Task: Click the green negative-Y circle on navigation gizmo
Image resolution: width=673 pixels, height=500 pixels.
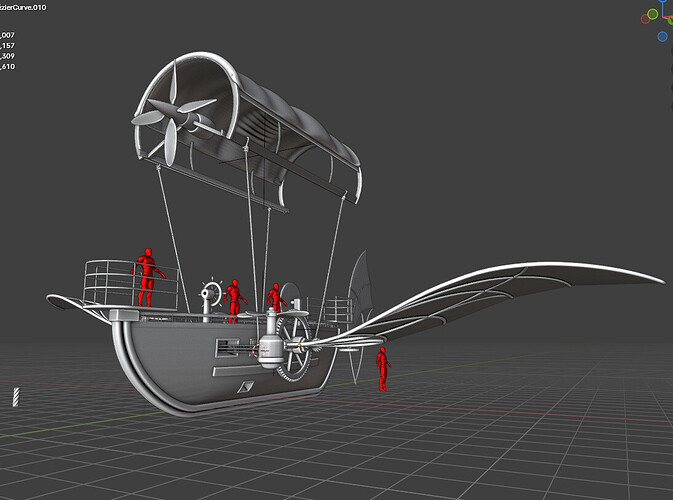Action: tap(652, 14)
